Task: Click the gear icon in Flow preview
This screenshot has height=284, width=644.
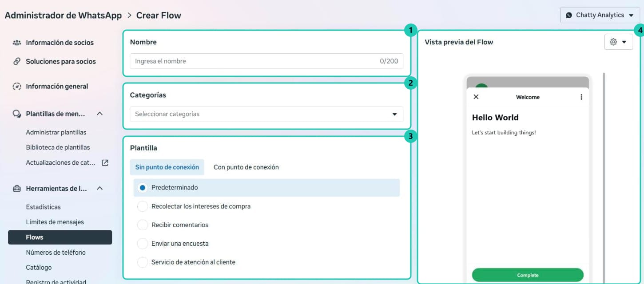Action: coord(613,42)
